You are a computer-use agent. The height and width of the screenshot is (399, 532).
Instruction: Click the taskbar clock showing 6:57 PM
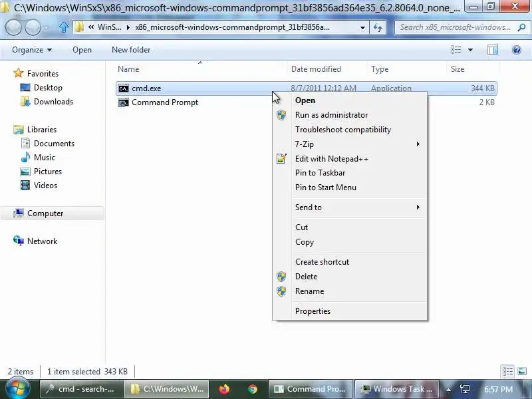point(498,390)
